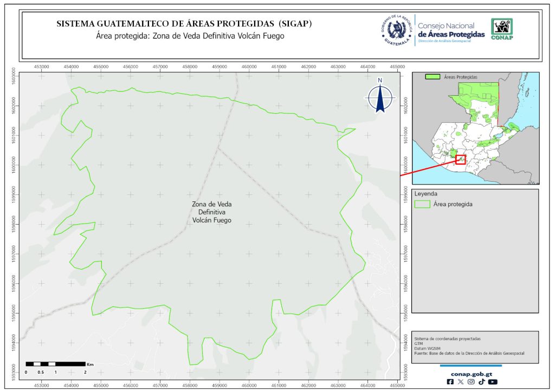Click the YouTube icon
The image size is (555, 392).
[492, 382]
